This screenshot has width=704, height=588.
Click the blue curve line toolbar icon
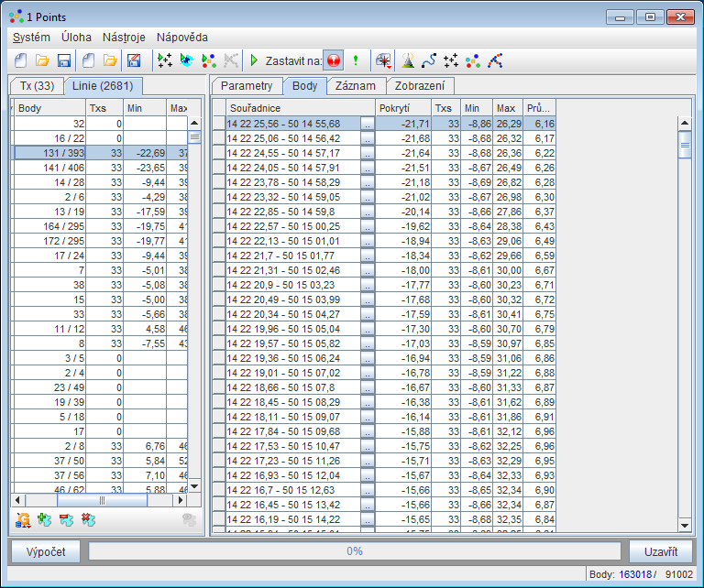(x=428, y=60)
